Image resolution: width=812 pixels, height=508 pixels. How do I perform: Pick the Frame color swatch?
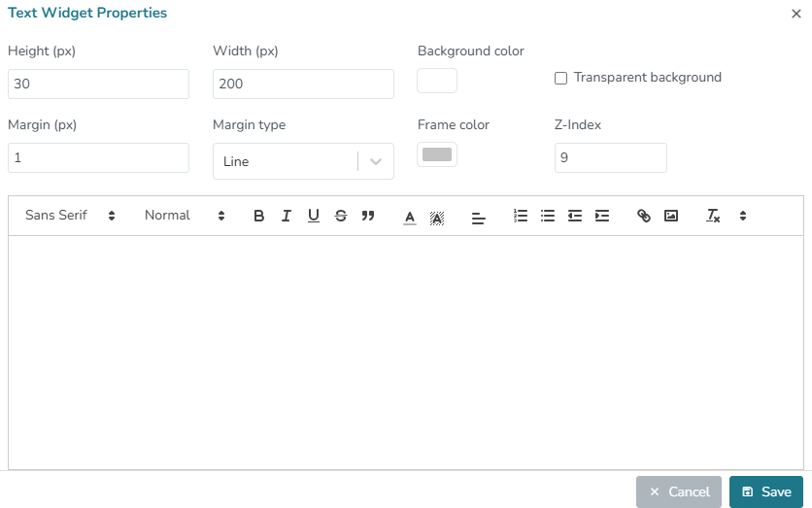click(x=437, y=154)
